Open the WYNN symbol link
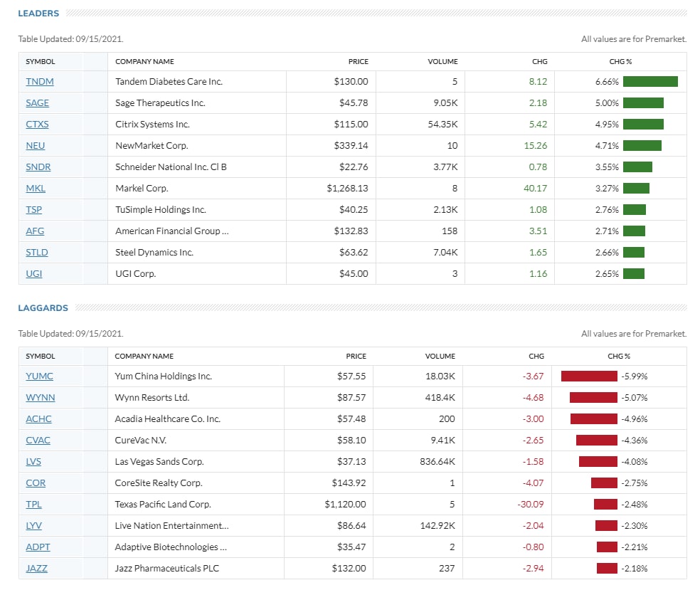 pyautogui.click(x=40, y=398)
